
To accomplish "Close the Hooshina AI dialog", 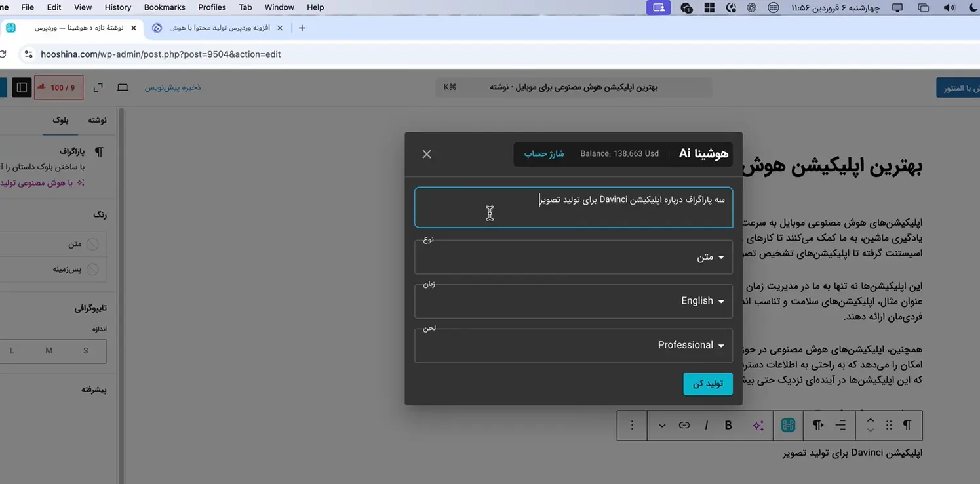I will click(x=427, y=154).
